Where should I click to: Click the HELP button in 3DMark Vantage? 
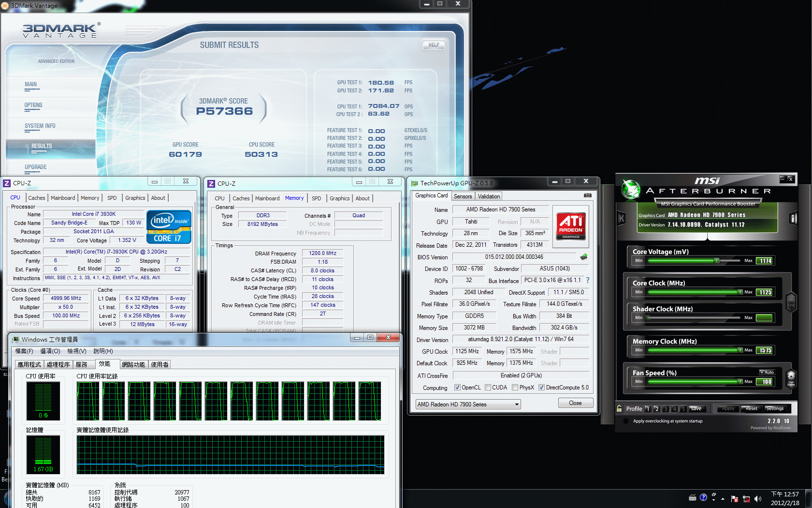[434, 45]
